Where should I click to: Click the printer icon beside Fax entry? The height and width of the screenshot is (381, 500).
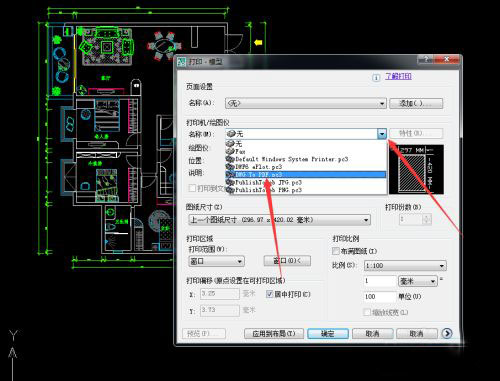[x=230, y=151]
